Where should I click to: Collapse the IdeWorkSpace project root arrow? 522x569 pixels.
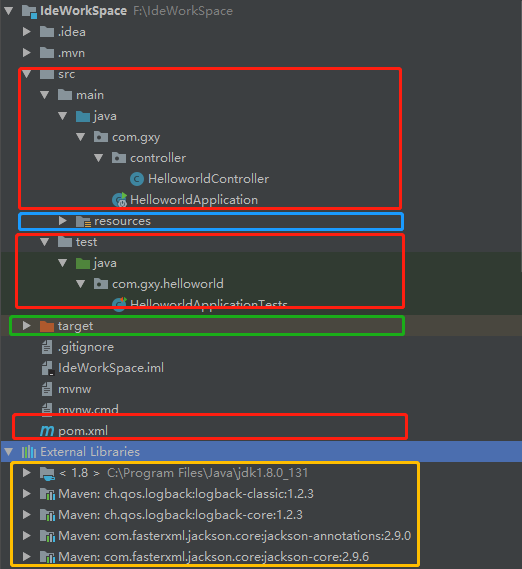[9, 11]
